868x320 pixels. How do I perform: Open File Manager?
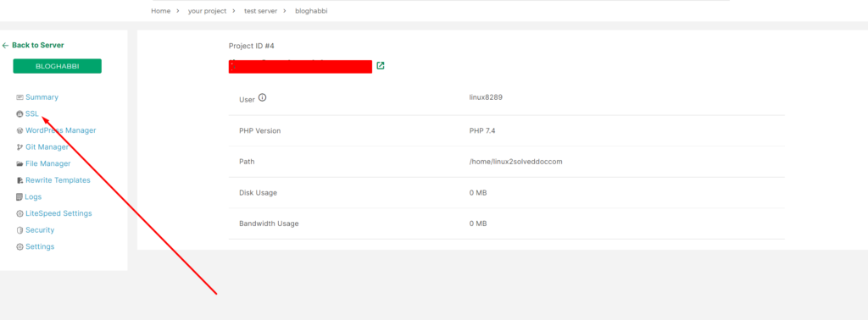click(x=48, y=163)
